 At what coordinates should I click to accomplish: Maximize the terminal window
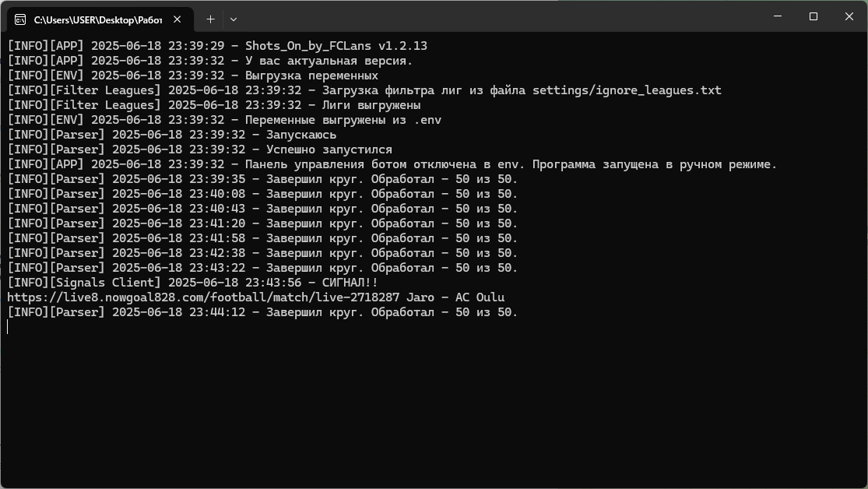coord(814,16)
